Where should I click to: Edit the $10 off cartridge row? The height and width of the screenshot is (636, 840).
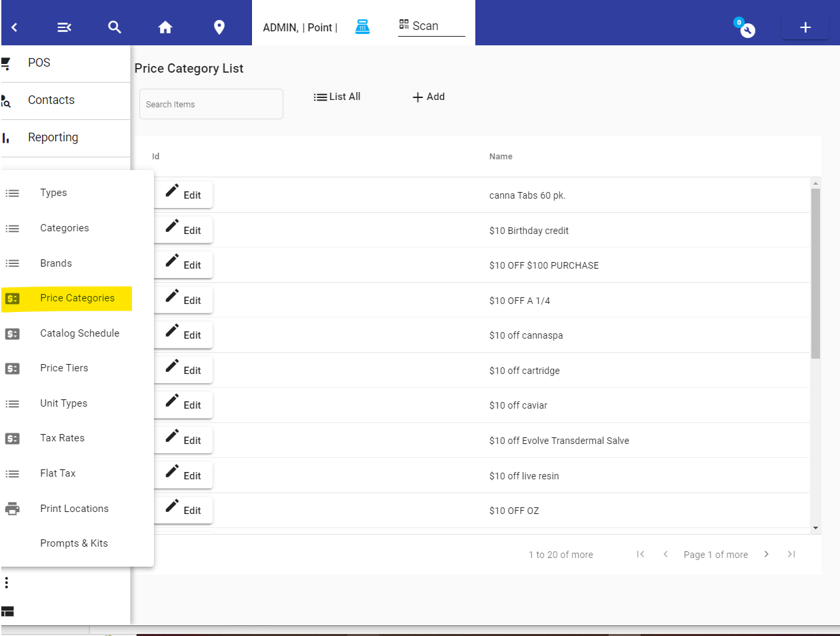pos(183,369)
